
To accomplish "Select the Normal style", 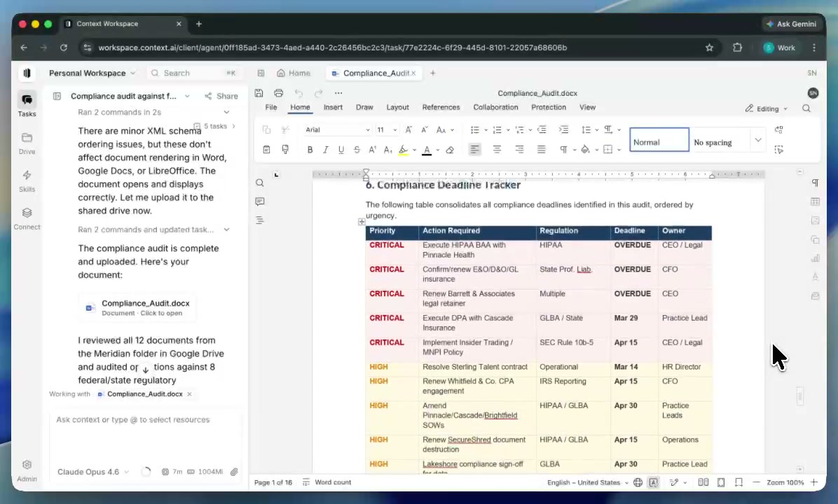I will (659, 140).
